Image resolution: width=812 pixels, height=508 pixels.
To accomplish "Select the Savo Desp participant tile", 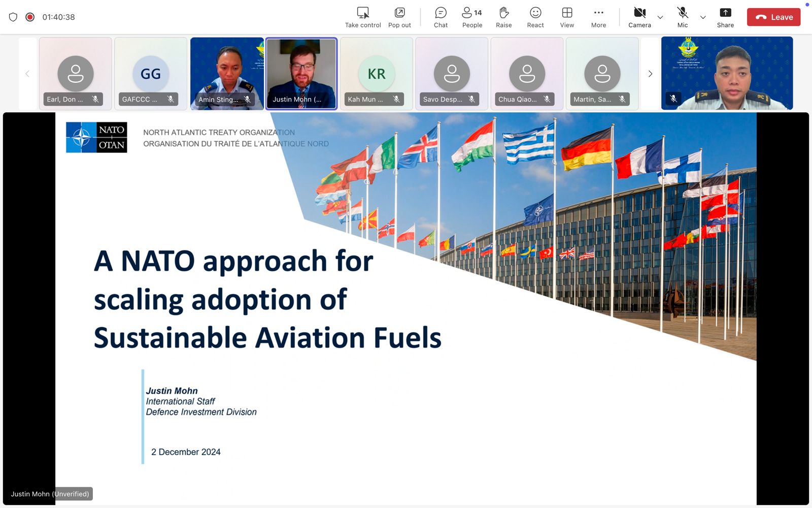I will tap(452, 74).
